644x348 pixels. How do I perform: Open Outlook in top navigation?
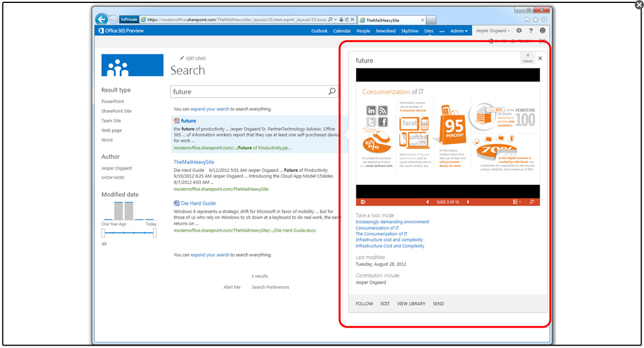tap(319, 31)
